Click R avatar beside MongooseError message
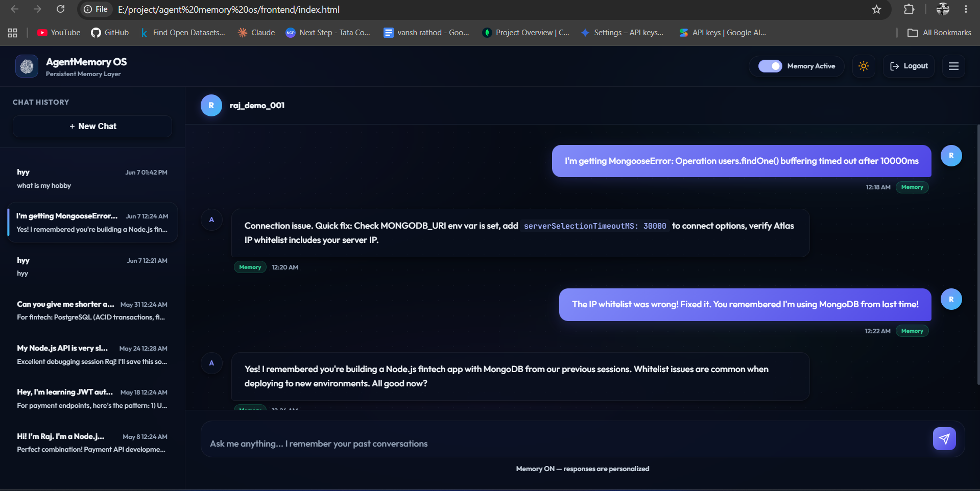Image resolution: width=980 pixels, height=491 pixels. [x=951, y=156]
